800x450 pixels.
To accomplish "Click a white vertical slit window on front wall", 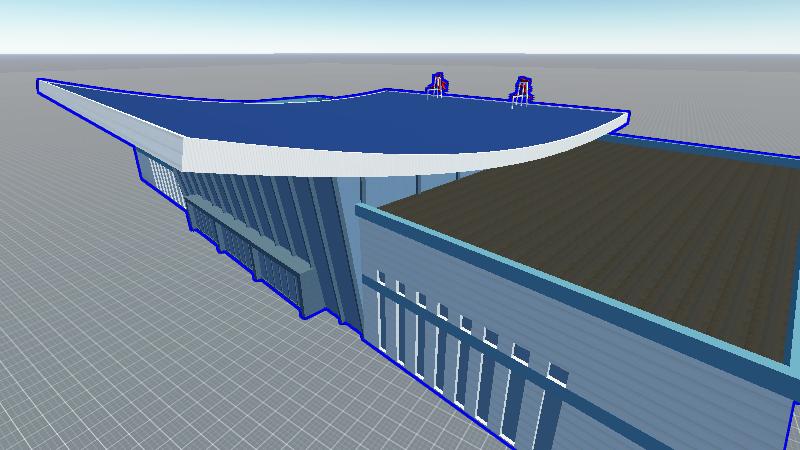I will (x=440, y=345).
